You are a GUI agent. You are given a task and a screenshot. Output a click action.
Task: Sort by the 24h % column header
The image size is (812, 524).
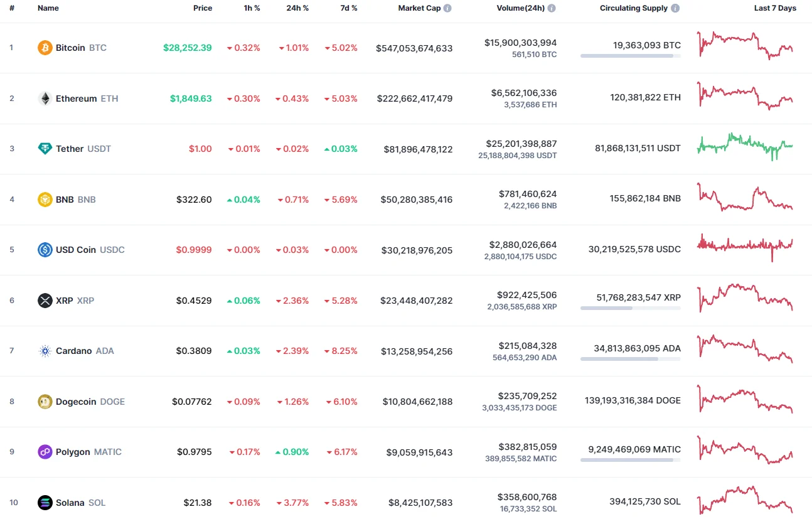297,8
